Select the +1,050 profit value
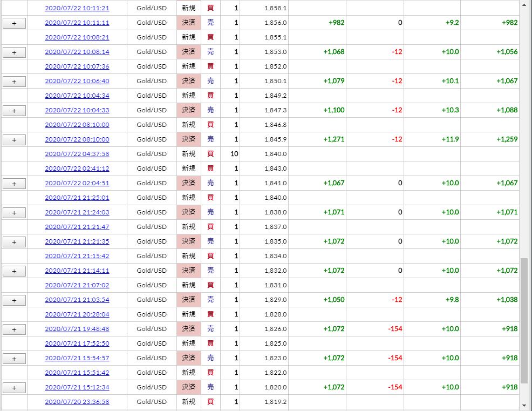This screenshot has width=532, height=411. click(x=334, y=300)
